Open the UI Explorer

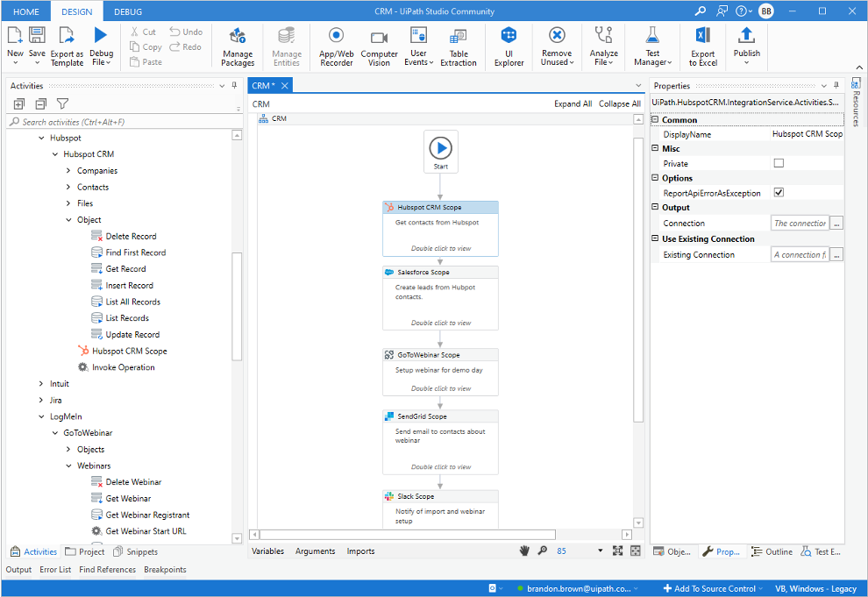coord(509,47)
